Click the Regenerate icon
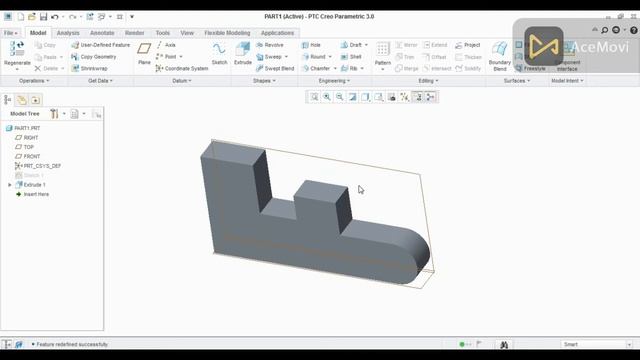 point(17,49)
